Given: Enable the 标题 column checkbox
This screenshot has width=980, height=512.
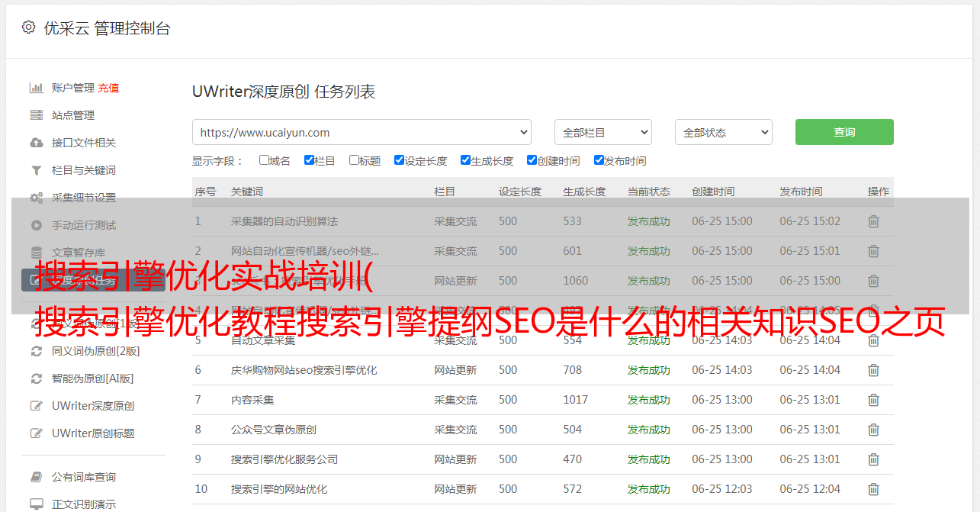Looking at the screenshot, I should coord(354,160).
